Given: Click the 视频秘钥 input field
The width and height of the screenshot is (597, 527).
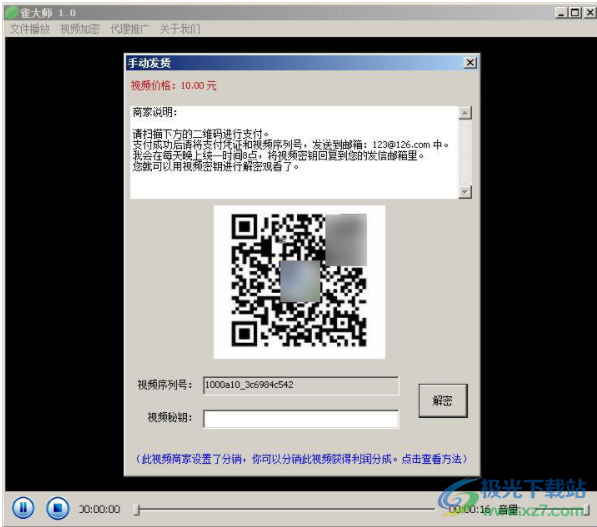Looking at the screenshot, I should [x=301, y=418].
